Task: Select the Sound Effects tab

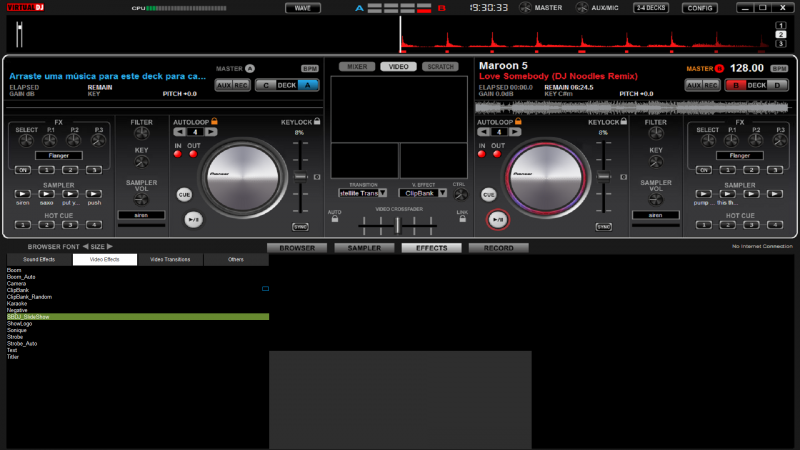Action: tap(39, 260)
